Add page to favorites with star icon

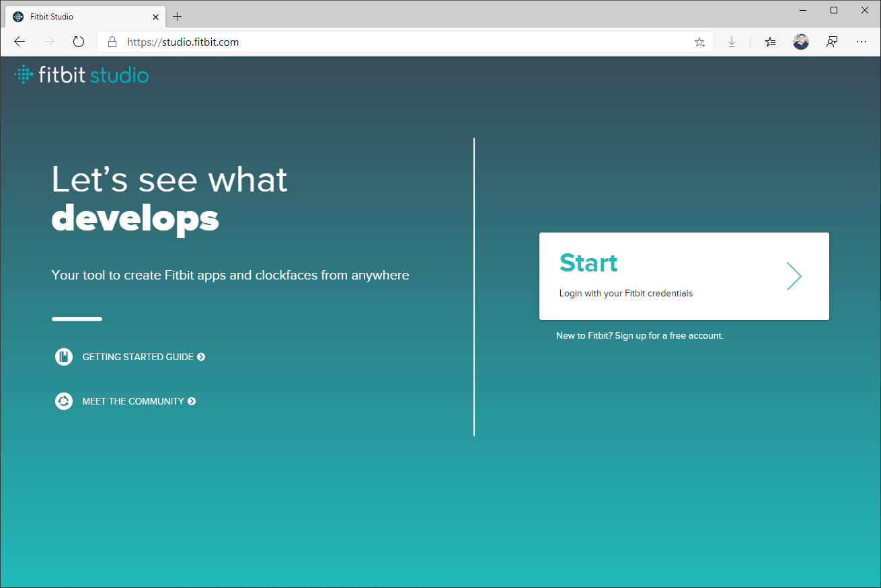[699, 42]
